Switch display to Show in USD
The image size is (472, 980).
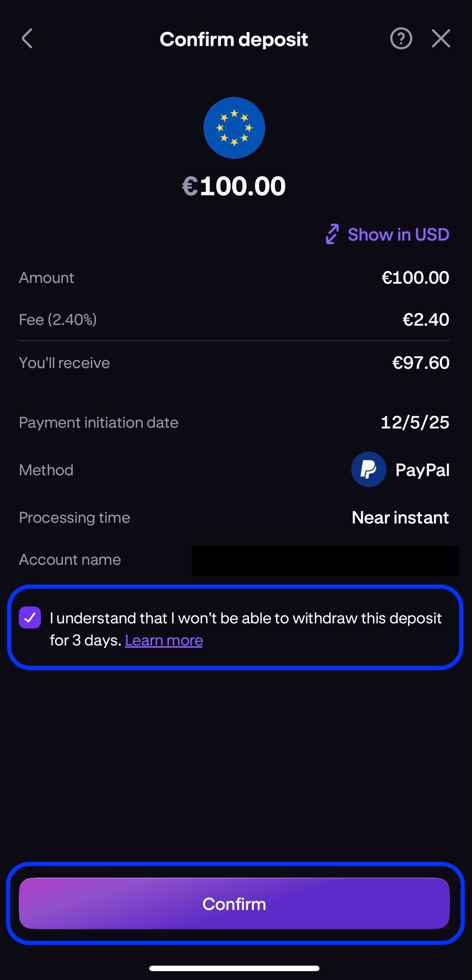tap(399, 234)
